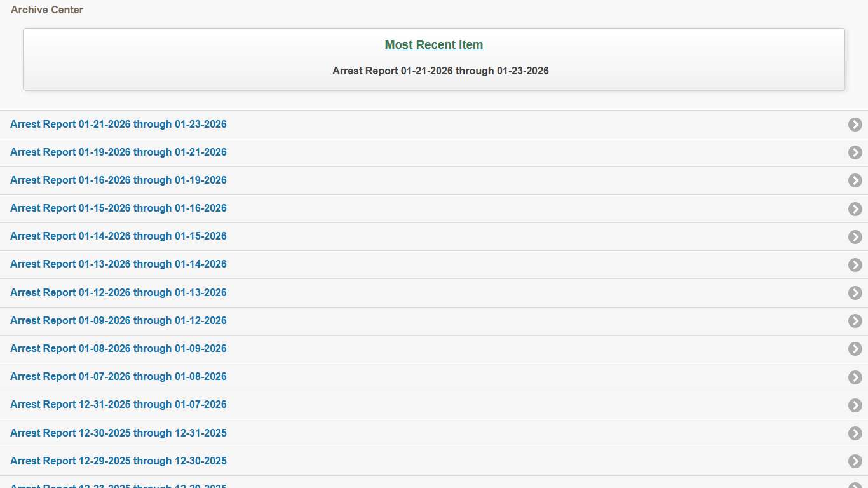The image size is (868, 488).
Task: Open Arrest Report 01-19-2026 through 01-21-2026
Action: pyautogui.click(x=118, y=152)
